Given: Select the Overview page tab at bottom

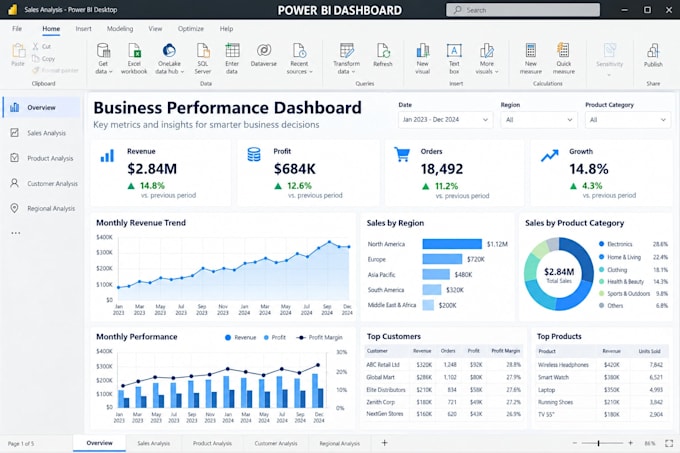Looking at the screenshot, I should pos(99,443).
